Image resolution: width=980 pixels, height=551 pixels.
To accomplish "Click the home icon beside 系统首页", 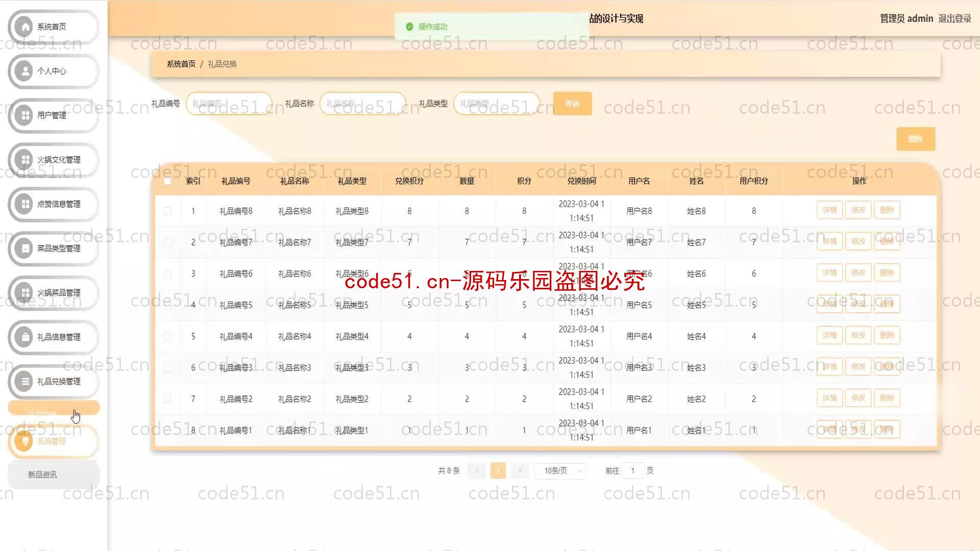I will (x=24, y=27).
